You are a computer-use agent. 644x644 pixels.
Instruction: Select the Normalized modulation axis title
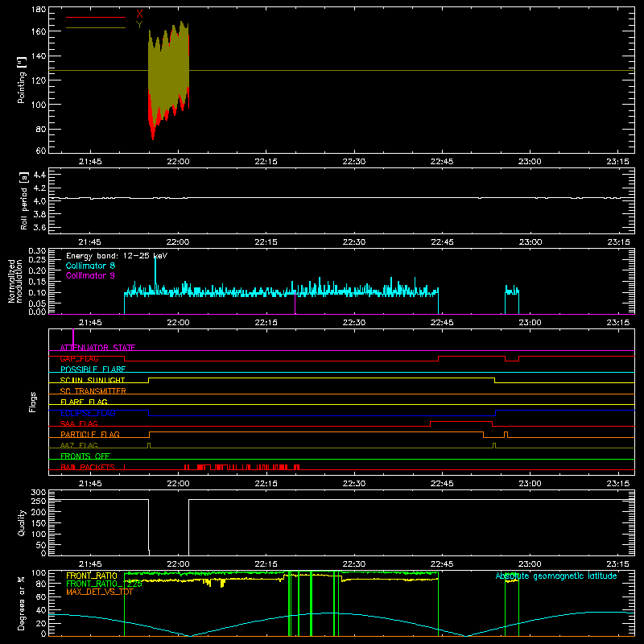click(x=15, y=281)
